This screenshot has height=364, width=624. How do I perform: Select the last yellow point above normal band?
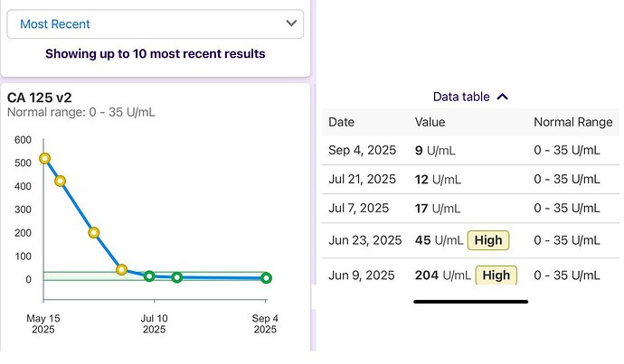tap(121, 269)
